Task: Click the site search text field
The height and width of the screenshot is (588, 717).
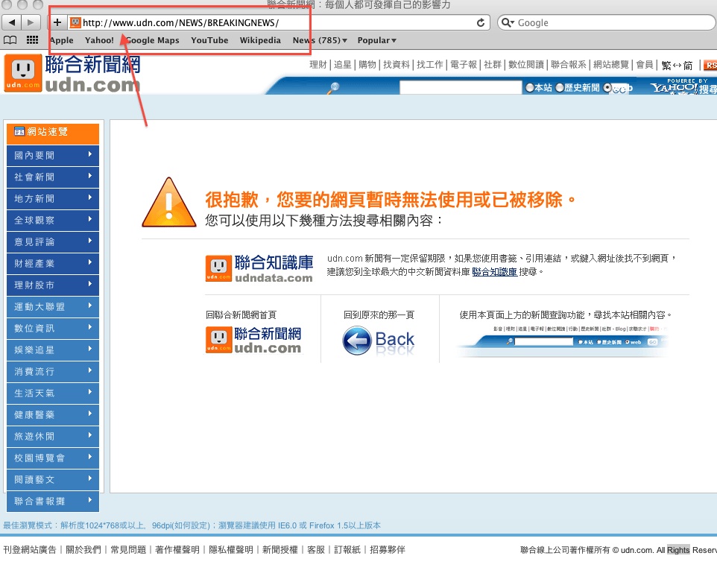Action: [x=461, y=87]
